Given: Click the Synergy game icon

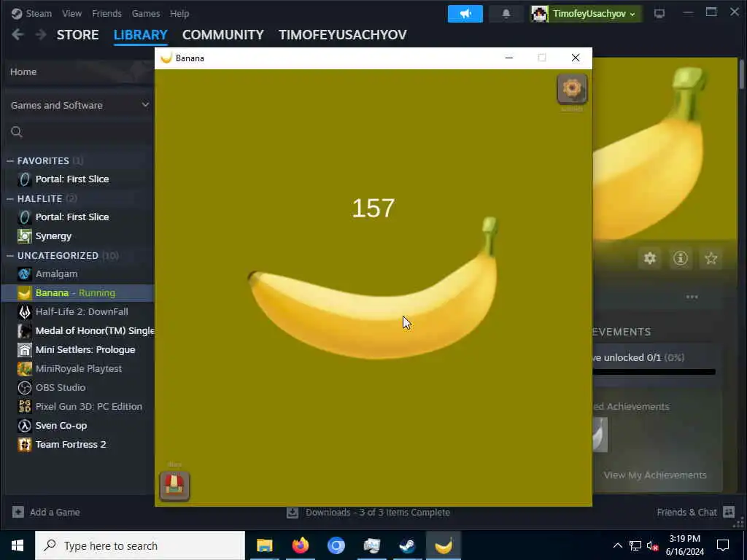Looking at the screenshot, I should 24,236.
